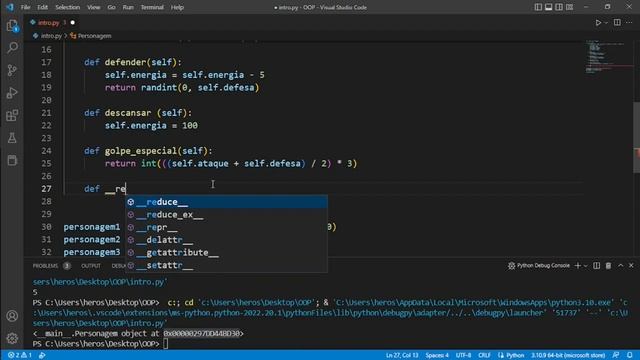Click the editor minimap

(608, 57)
